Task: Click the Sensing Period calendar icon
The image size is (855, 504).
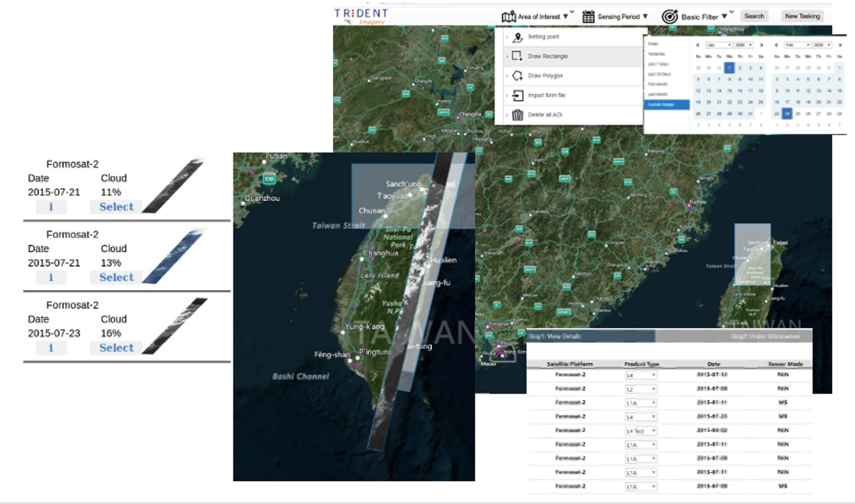Action: click(588, 17)
